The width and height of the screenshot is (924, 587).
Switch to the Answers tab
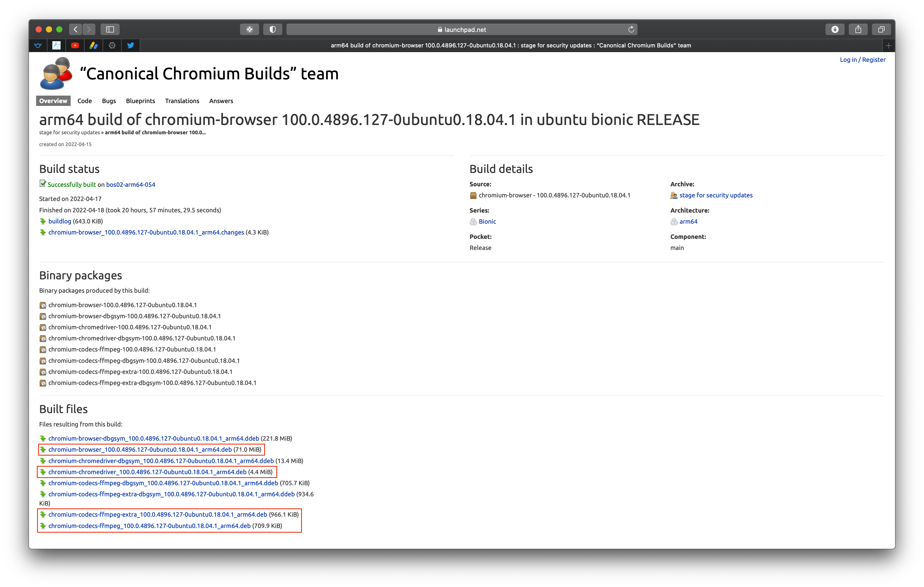(x=221, y=101)
